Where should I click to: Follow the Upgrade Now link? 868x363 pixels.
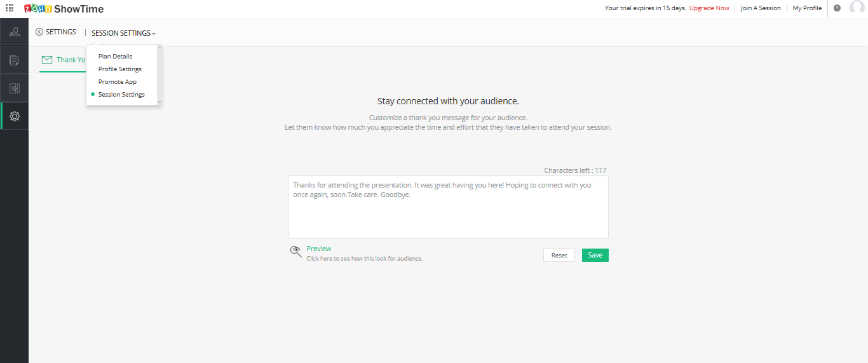[709, 8]
